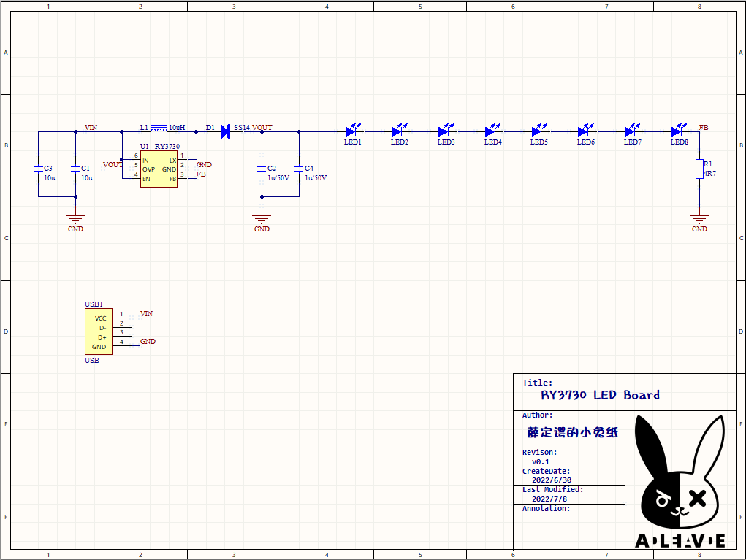Click the 4R7 resistor value label

(709, 174)
